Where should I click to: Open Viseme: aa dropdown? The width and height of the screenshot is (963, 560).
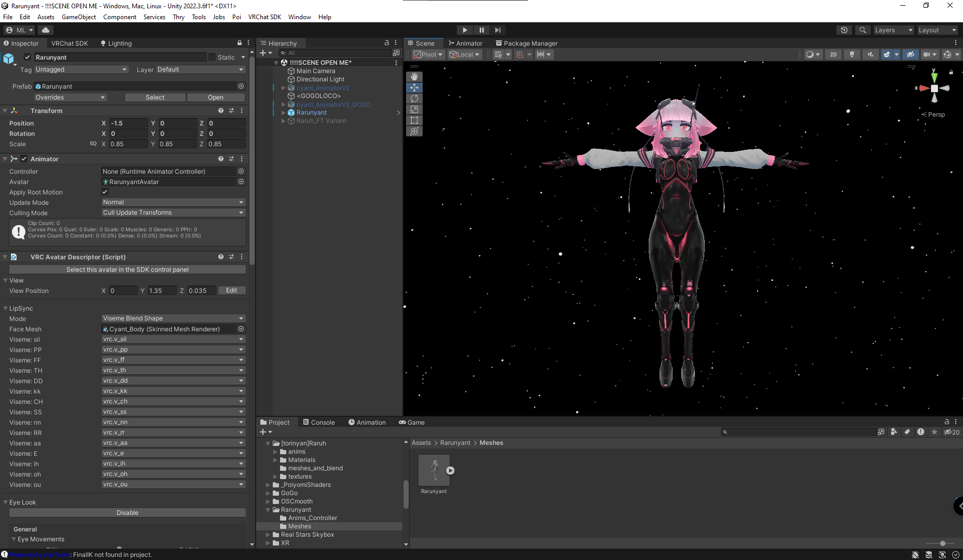(173, 443)
